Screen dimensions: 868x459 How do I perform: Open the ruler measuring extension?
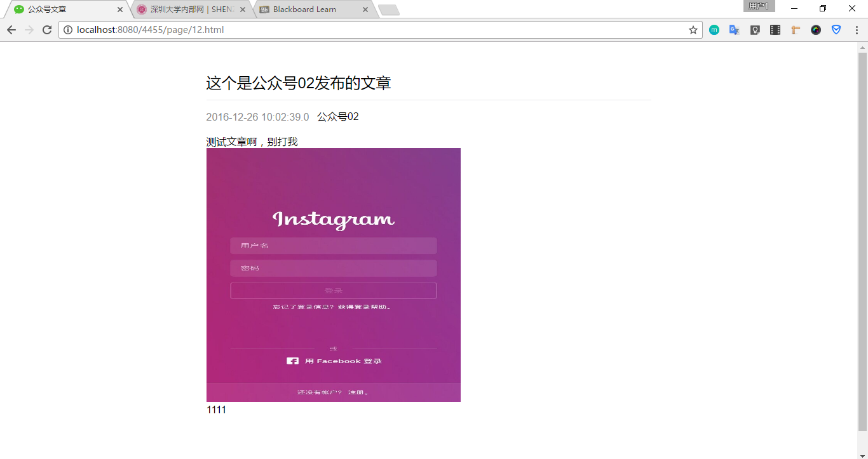[x=796, y=30]
